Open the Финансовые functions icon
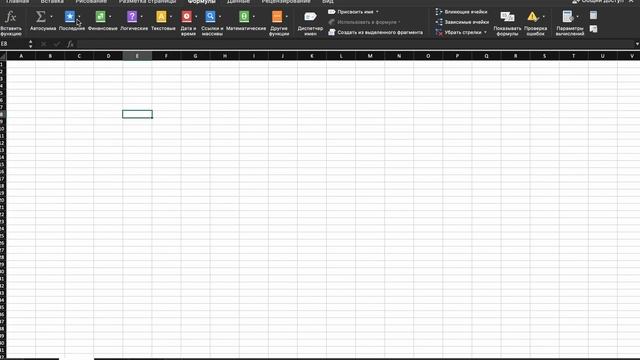 click(100, 17)
